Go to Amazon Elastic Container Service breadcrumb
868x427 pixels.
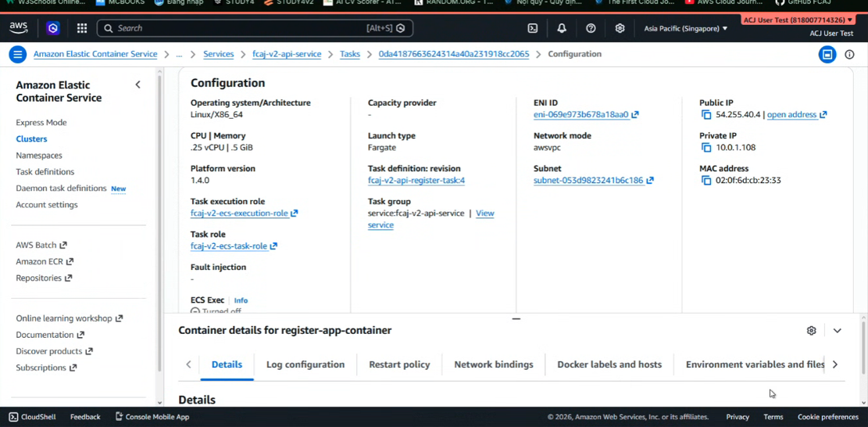coord(95,54)
